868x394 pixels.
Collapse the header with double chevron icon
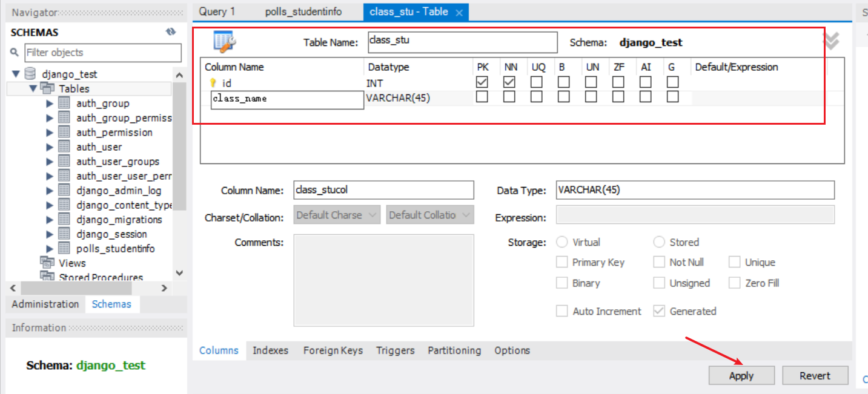point(831,41)
